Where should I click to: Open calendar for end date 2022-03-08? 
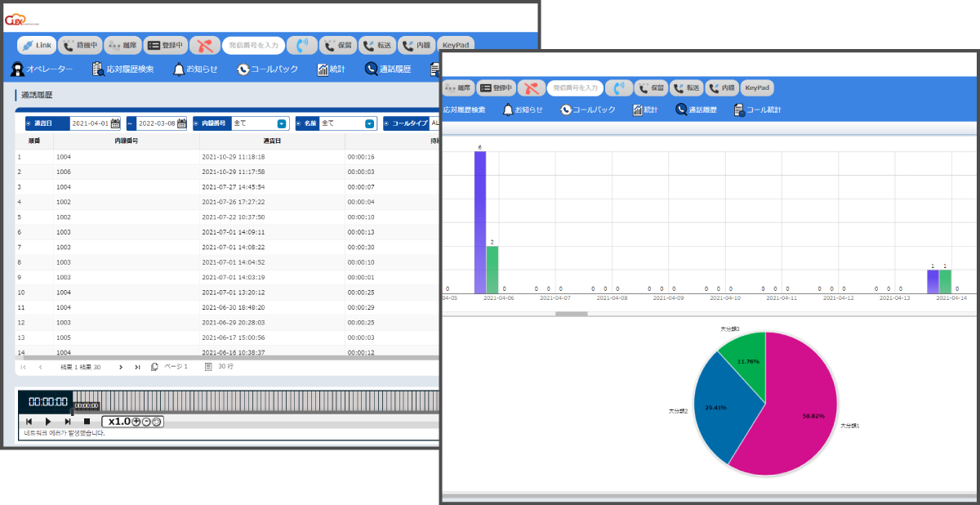(181, 123)
